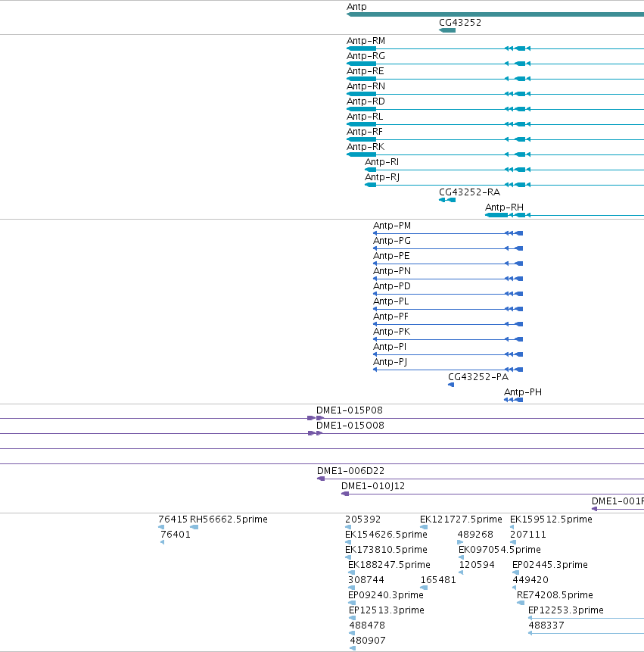Click the EK154626.5prime EST label

[386, 535]
